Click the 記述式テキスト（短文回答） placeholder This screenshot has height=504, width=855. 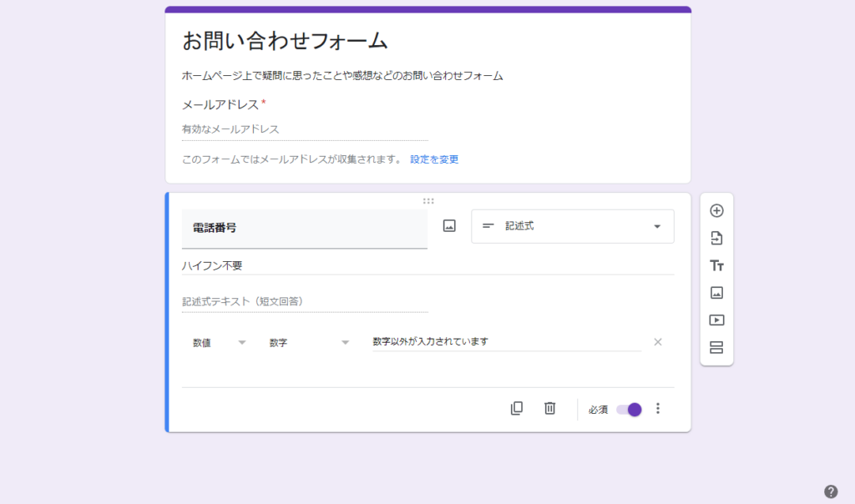point(305,302)
